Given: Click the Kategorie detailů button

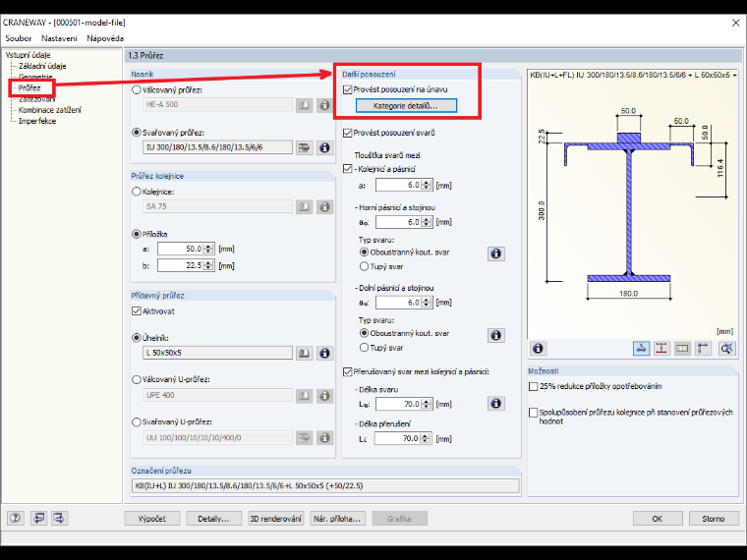Looking at the screenshot, I should pyautogui.click(x=406, y=106).
